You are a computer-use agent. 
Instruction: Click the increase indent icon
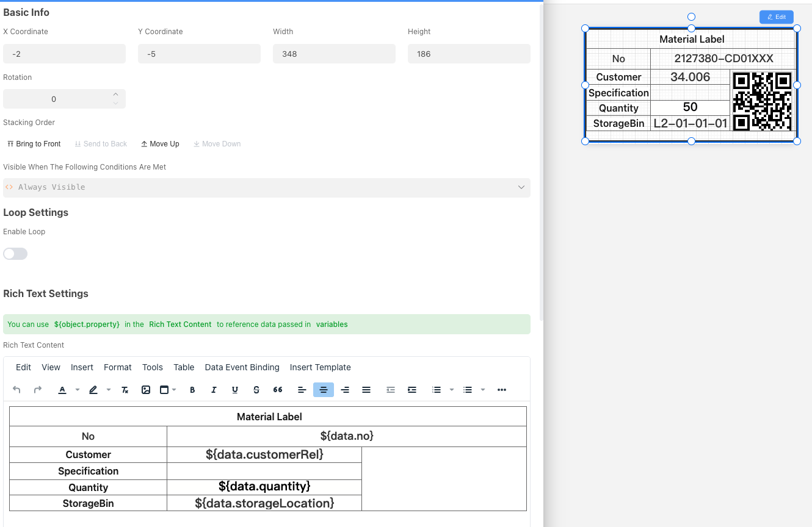[x=412, y=390]
